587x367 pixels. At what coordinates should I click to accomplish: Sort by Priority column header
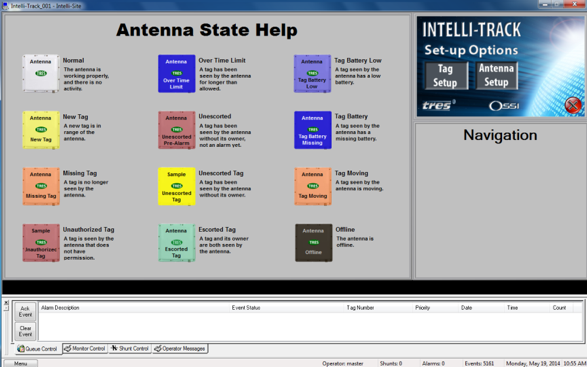click(x=435, y=307)
